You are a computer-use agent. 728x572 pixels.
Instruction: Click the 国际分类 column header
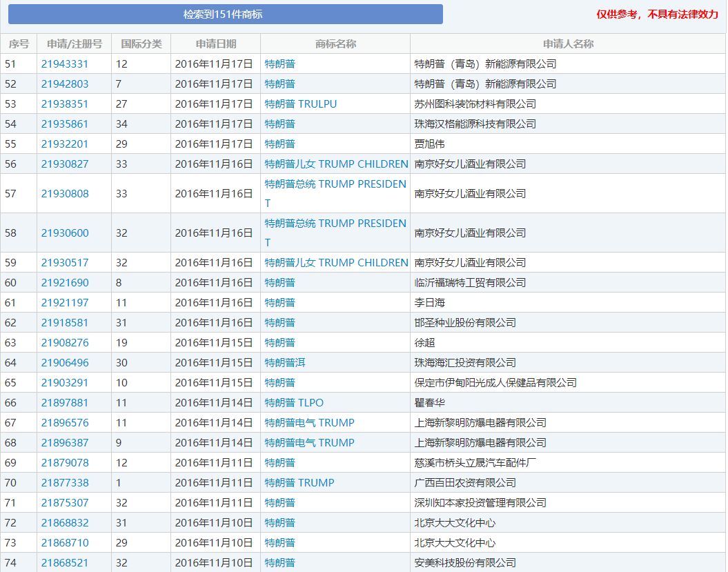(141, 43)
